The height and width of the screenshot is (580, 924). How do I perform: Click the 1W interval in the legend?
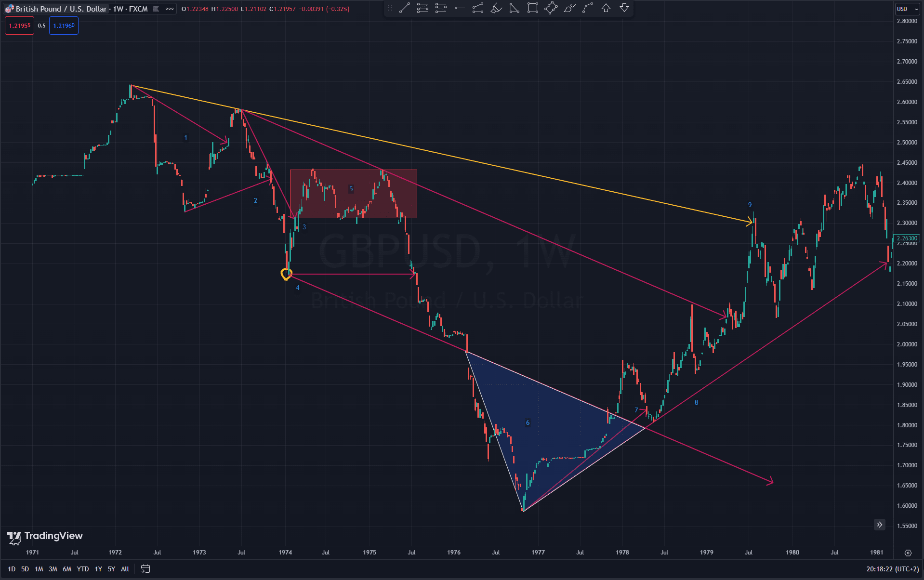pyautogui.click(x=118, y=9)
